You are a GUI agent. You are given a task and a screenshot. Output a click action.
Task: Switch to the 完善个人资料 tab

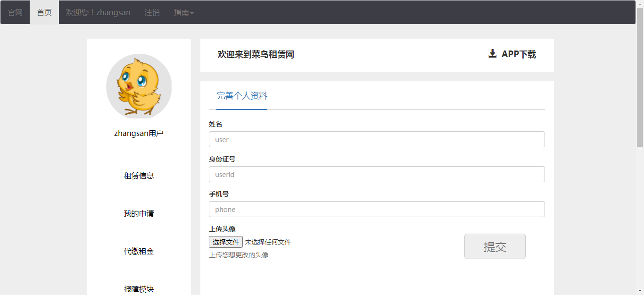[x=242, y=96]
